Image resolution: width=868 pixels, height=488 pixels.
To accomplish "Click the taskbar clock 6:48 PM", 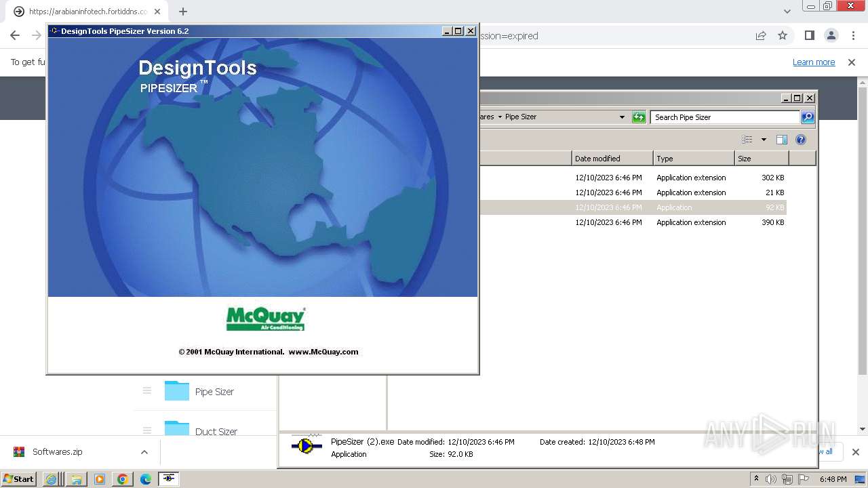I will 833,479.
